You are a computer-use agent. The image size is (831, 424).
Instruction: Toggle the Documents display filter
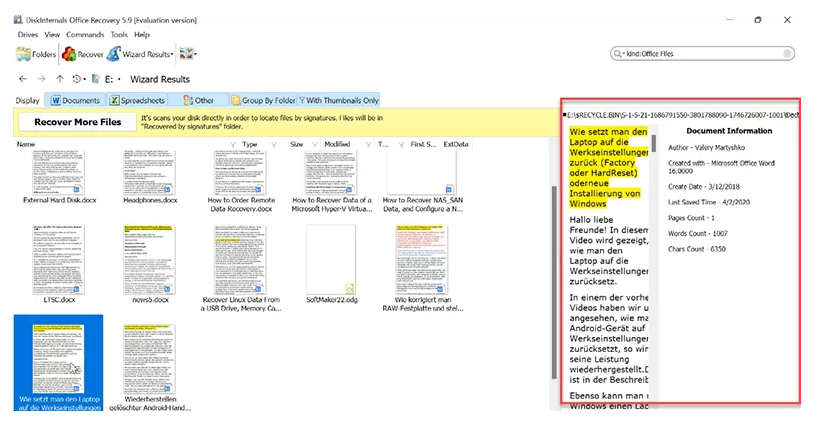pyautogui.click(x=75, y=100)
